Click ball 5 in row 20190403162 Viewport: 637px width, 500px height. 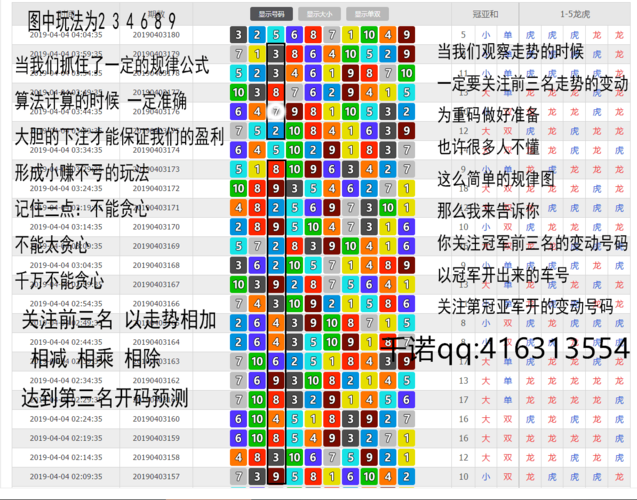coord(406,381)
